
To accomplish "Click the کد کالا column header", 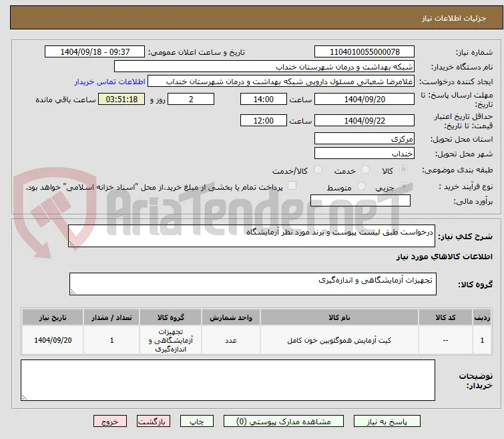I will (x=445, y=317).
